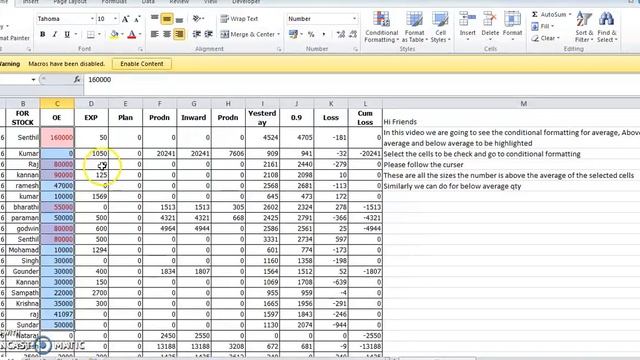Image resolution: width=640 pixels, height=360 pixels.
Task: Click the Insert Function fx icon
Action: [x=77, y=80]
